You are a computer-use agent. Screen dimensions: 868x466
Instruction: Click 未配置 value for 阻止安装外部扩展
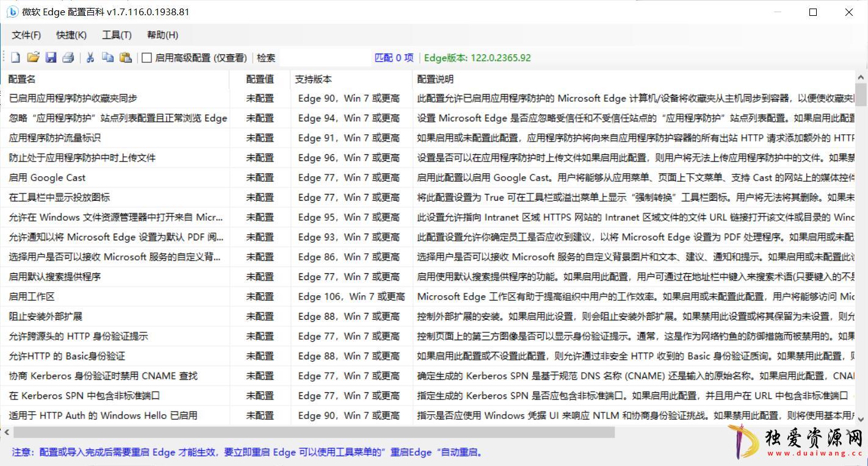point(260,317)
